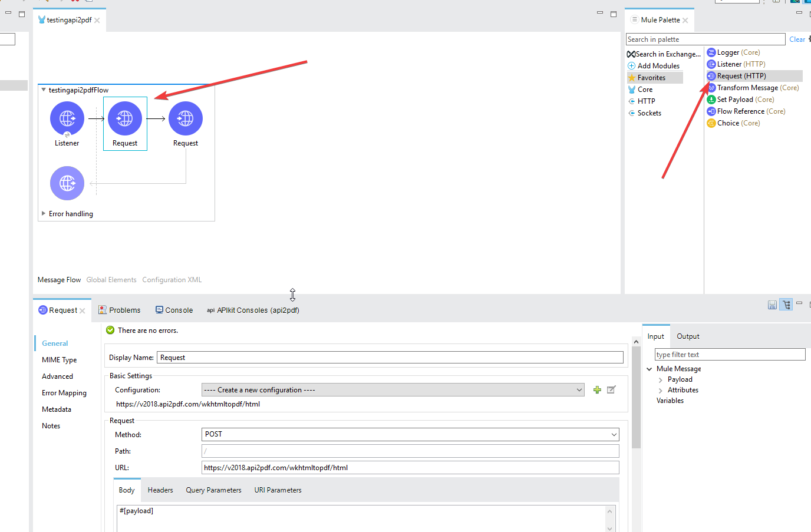Screen dimensions: 811x532
Task: Toggle the tree view icon in properties toolbar
Action: point(786,305)
